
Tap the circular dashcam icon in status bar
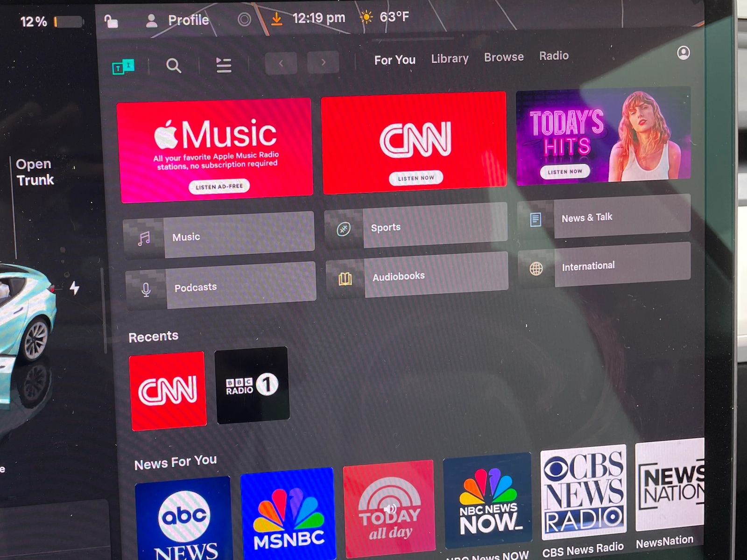coord(244,20)
